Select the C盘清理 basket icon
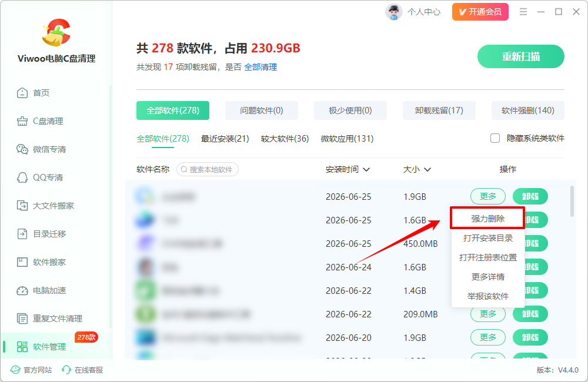588x382 pixels. click(x=22, y=121)
